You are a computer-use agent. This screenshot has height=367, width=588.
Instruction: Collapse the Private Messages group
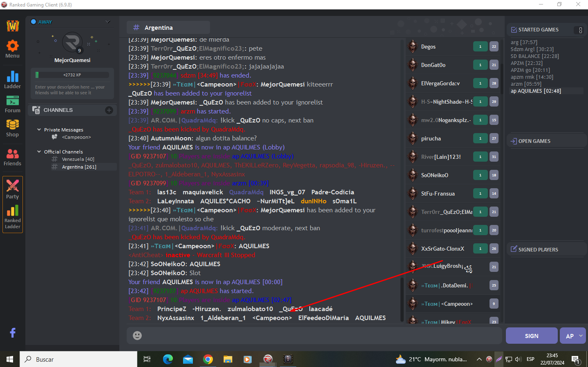39,130
